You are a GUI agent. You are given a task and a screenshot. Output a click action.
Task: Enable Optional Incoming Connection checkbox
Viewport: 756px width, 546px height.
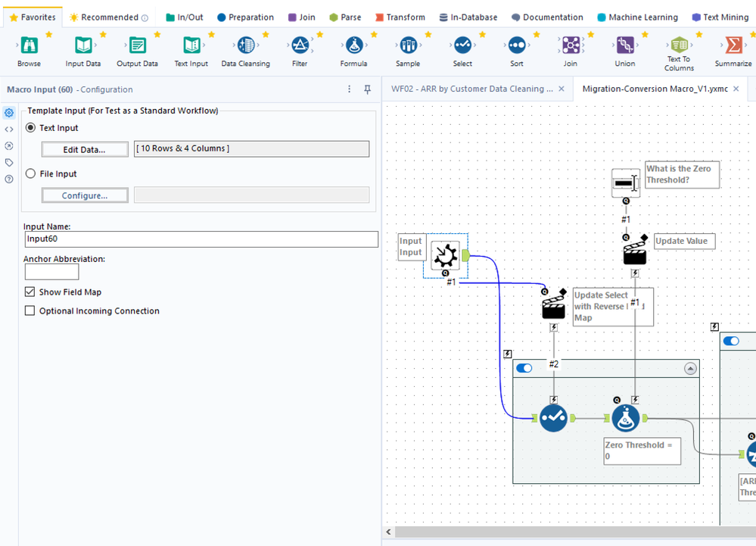[x=30, y=310]
